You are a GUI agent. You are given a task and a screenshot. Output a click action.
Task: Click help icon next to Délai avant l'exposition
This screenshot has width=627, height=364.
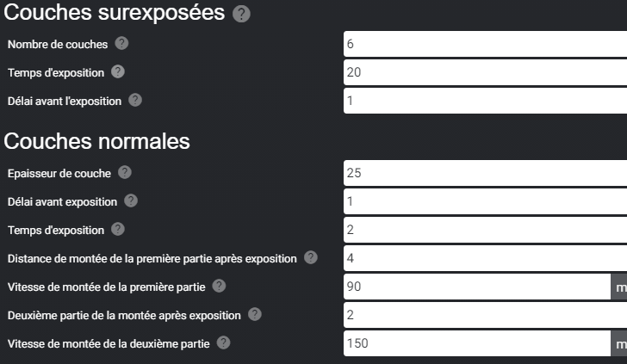135,100
